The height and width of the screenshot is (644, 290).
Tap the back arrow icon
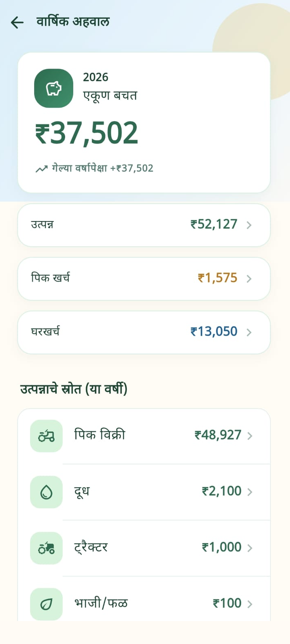tap(17, 23)
